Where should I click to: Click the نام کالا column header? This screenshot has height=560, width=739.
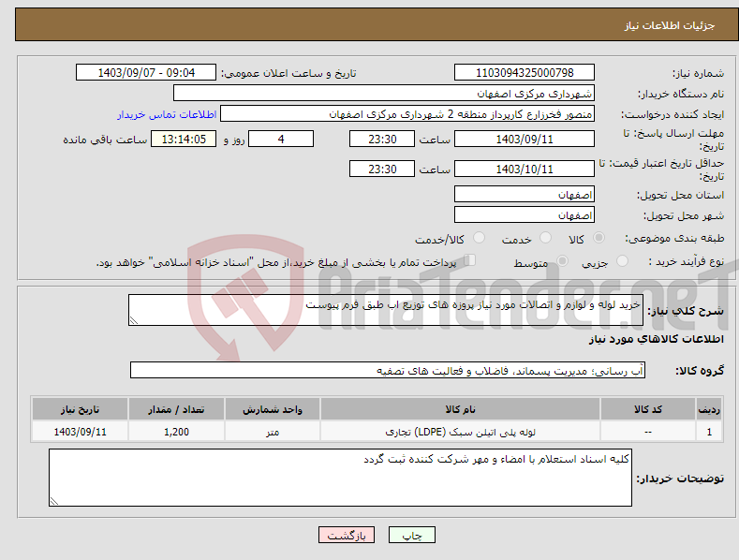(460, 409)
